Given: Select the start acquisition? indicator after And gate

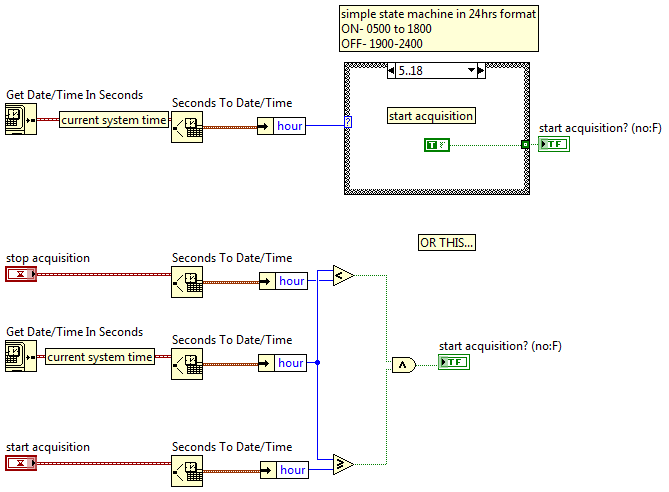Looking at the screenshot, I should pos(454,362).
